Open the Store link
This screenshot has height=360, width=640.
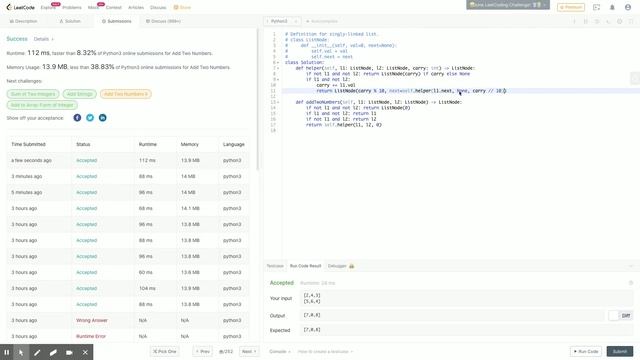[182, 7]
